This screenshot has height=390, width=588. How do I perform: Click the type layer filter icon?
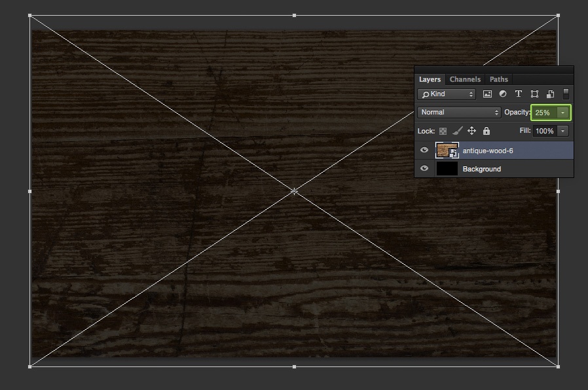519,94
